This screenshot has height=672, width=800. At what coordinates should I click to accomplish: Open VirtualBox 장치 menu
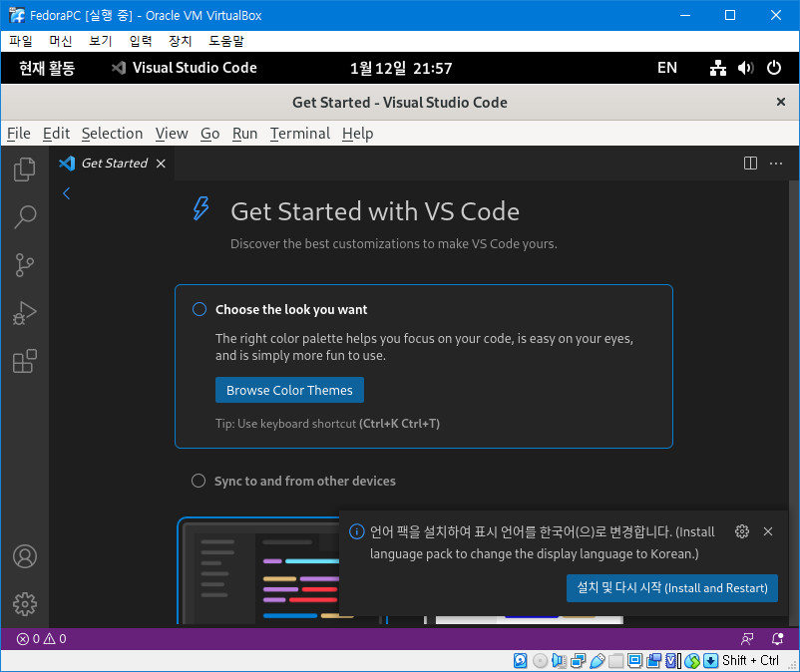[181, 41]
